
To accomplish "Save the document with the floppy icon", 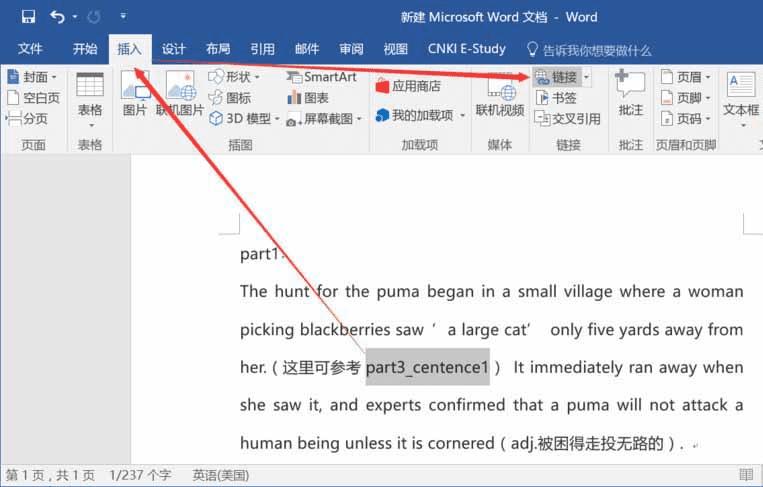I will (x=28, y=17).
